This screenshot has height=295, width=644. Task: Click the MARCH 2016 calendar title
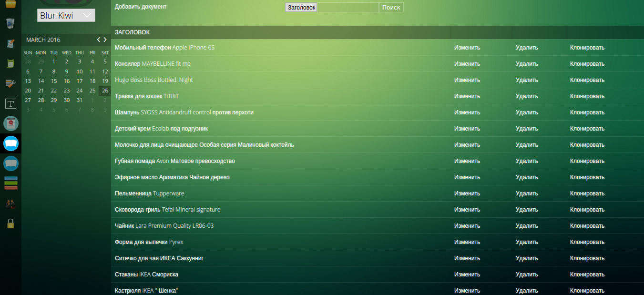pyautogui.click(x=43, y=40)
